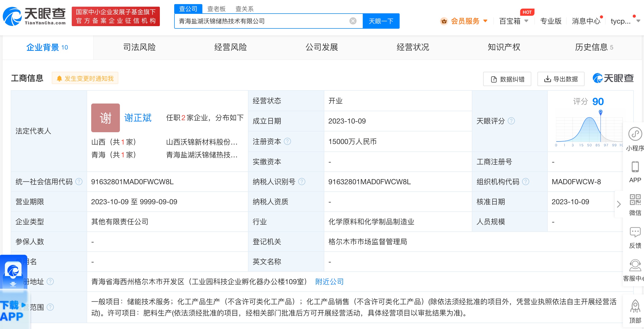Viewport: 644px width, 329px height.
Task: Select the 经营风险 tab
Action: (231, 47)
